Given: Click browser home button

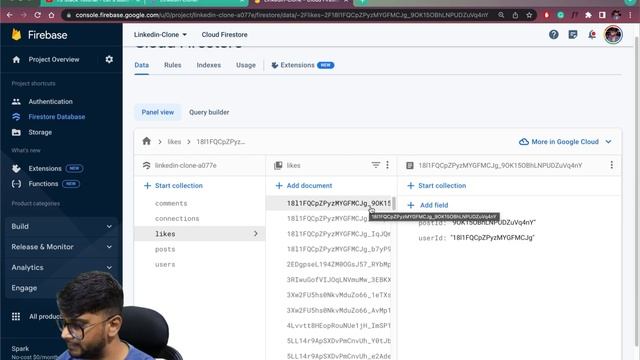Looking at the screenshot, I should 51,15.
